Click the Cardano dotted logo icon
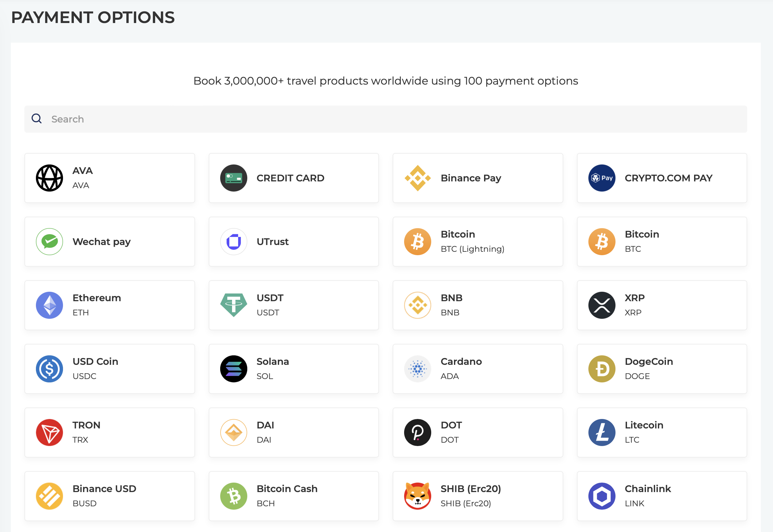Image resolution: width=773 pixels, height=532 pixels. 417,369
